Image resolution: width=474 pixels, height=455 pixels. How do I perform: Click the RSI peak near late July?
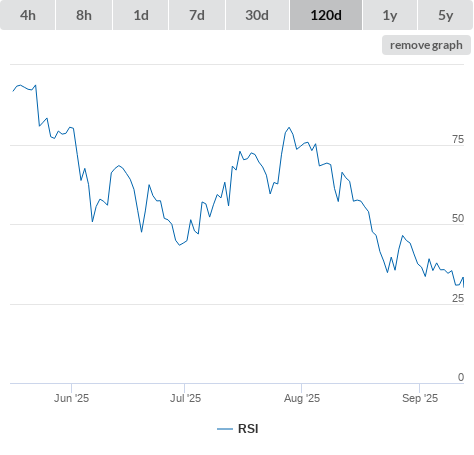pos(289,127)
